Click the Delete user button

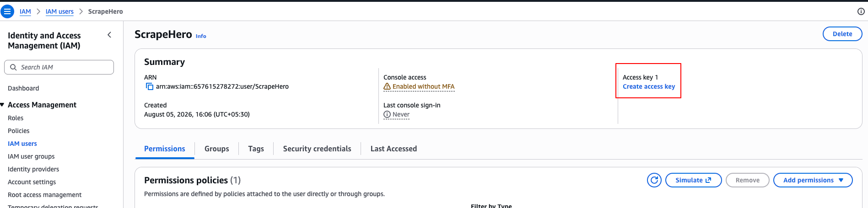click(842, 34)
